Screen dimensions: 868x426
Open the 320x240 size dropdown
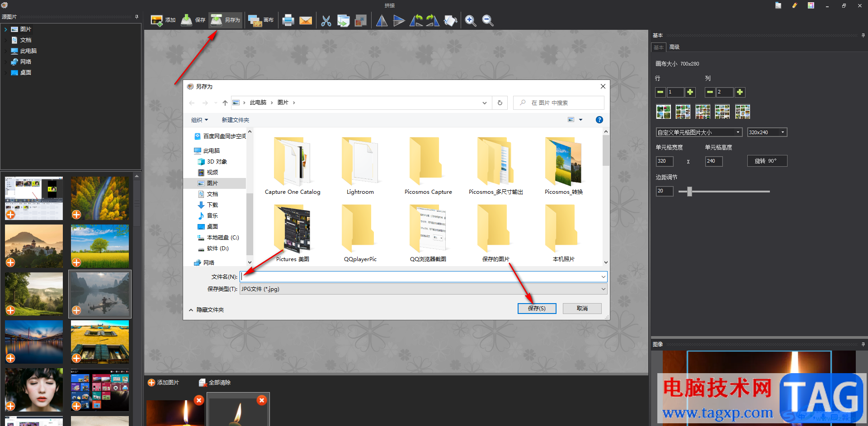(x=767, y=132)
